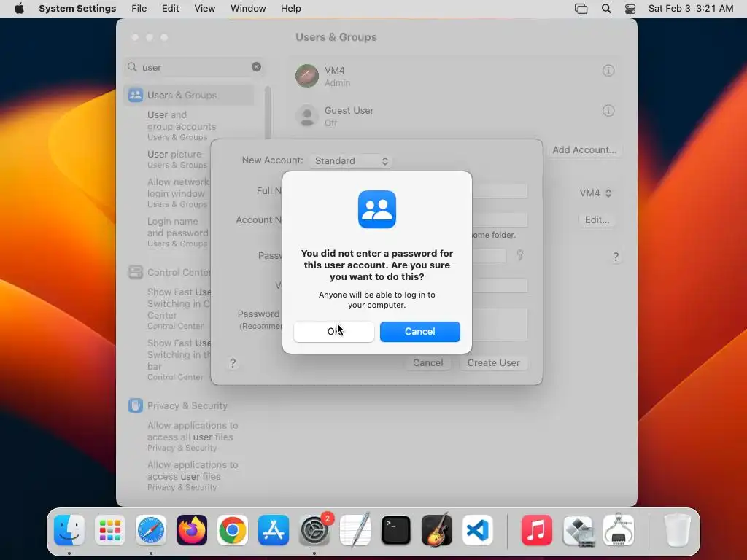Open Boot Camp Assistant from the Dock
747x560 pixels.
pyautogui.click(x=578, y=530)
